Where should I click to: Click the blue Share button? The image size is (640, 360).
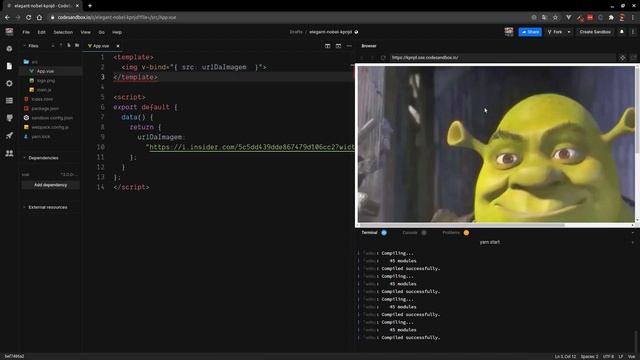pos(530,32)
